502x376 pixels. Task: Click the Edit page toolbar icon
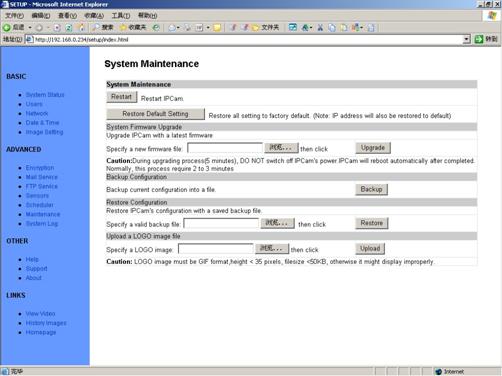point(199,28)
